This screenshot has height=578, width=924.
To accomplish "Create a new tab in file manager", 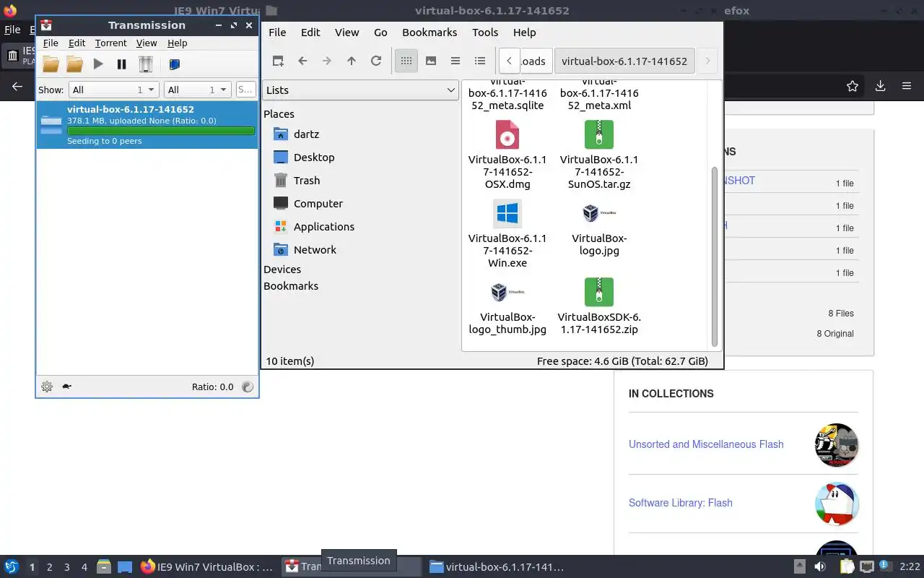I will coord(278,61).
